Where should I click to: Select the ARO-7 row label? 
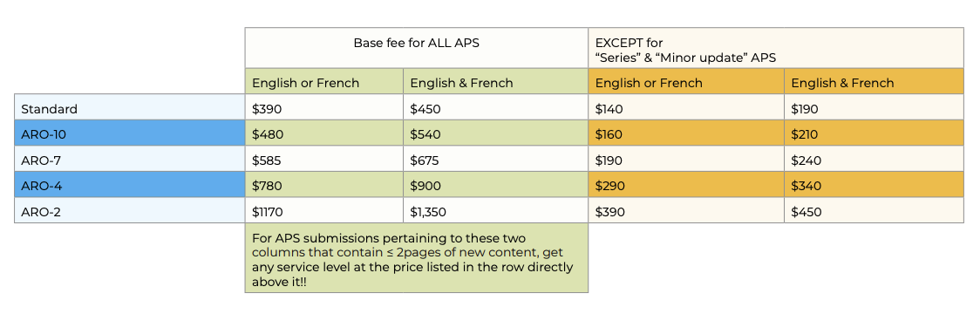129,160
